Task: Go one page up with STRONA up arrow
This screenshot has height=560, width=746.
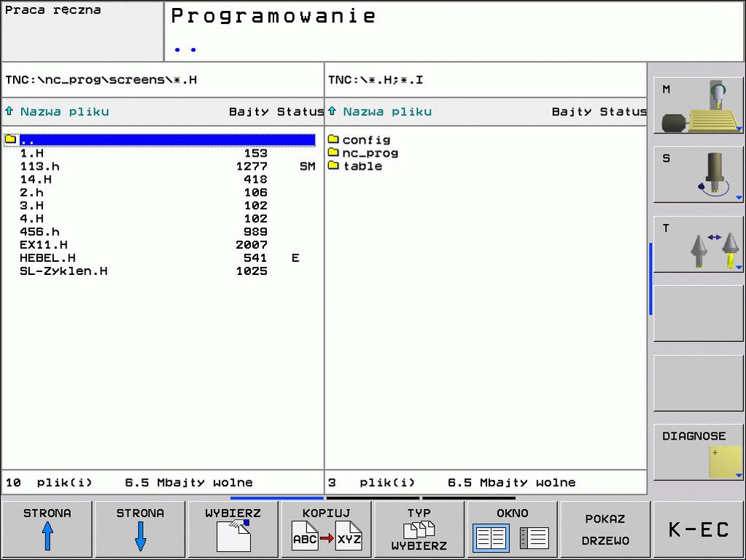Action: tap(47, 529)
